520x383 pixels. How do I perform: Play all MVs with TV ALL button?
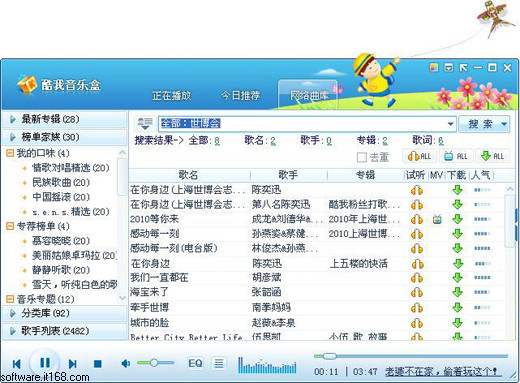[x=456, y=156]
